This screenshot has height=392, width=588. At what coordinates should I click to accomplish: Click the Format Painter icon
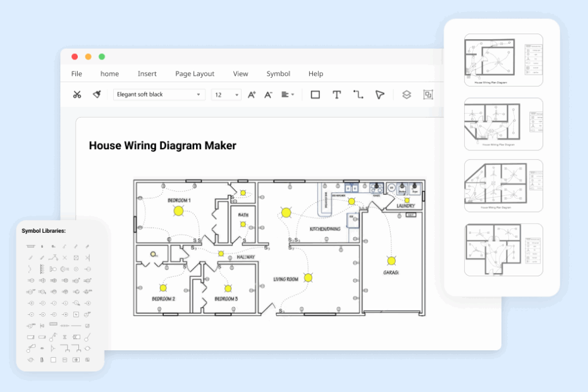(97, 94)
